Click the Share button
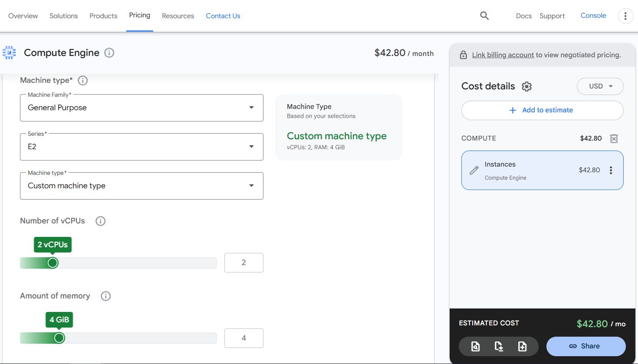The width and height of the screenshot is (638, 364). click(585, 346)
